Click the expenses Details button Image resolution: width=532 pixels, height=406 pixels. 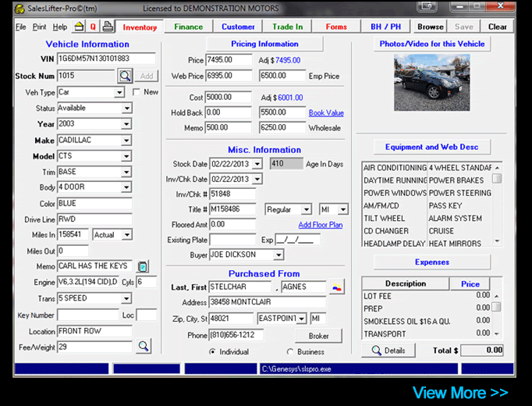tap(388, 351)
